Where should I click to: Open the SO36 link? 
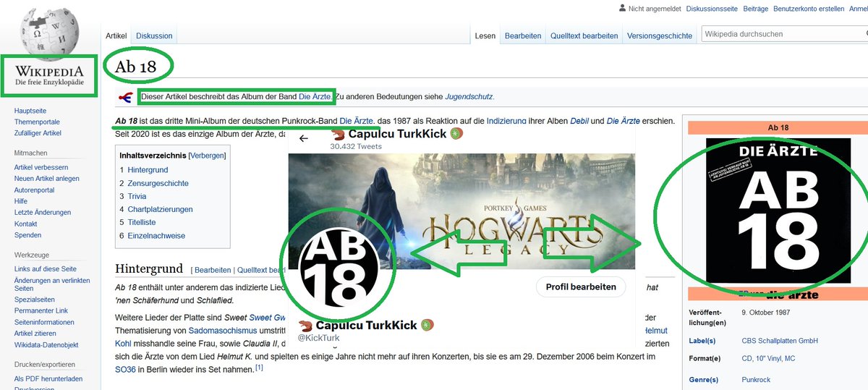tap(126, 369)
